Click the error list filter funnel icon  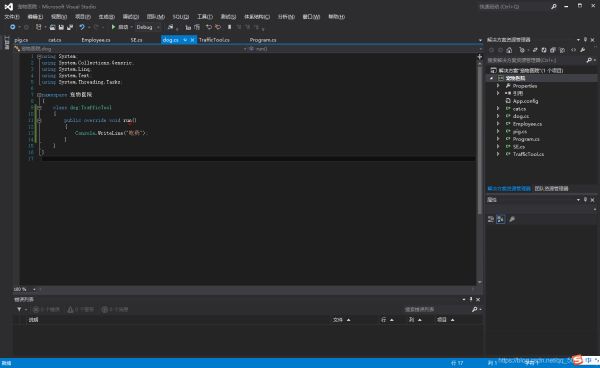pos(19,309)
